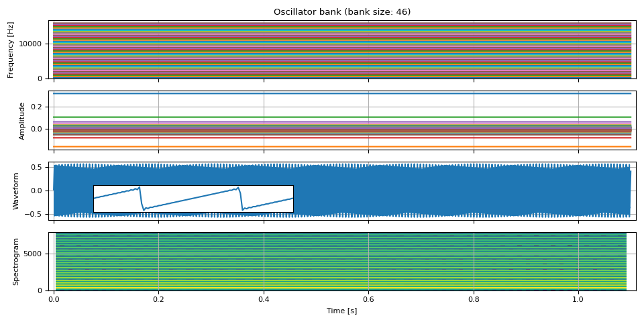Click the 0.8 tick on the time axis
Screen dimensions: 644x322
coord(474,299)
